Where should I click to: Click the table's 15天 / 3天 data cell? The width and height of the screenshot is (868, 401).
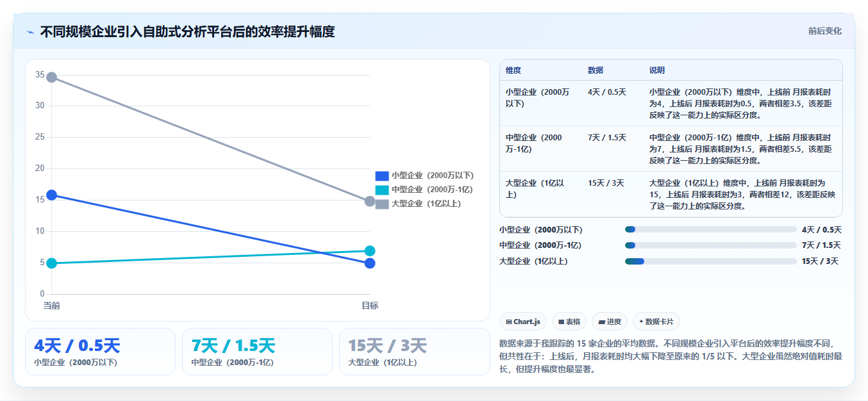(x=606, y=183)
